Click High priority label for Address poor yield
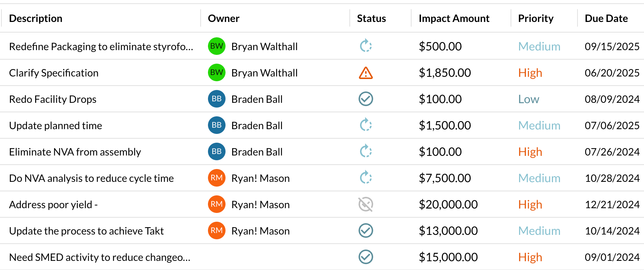This screenshot has width=644, height=270. [x=530, y=205]
